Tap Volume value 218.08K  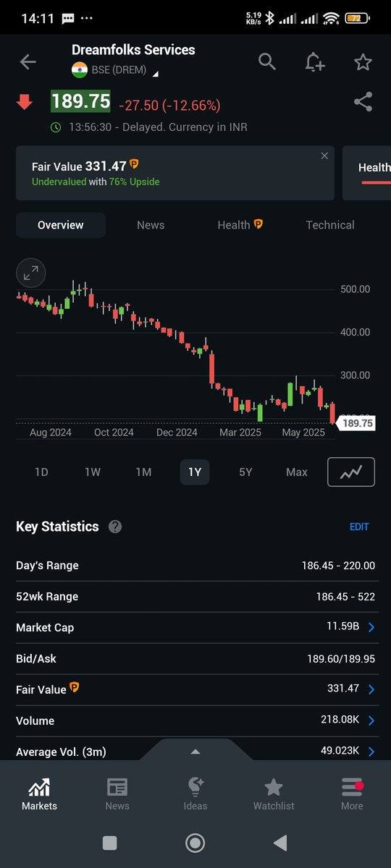pos(340,720)
